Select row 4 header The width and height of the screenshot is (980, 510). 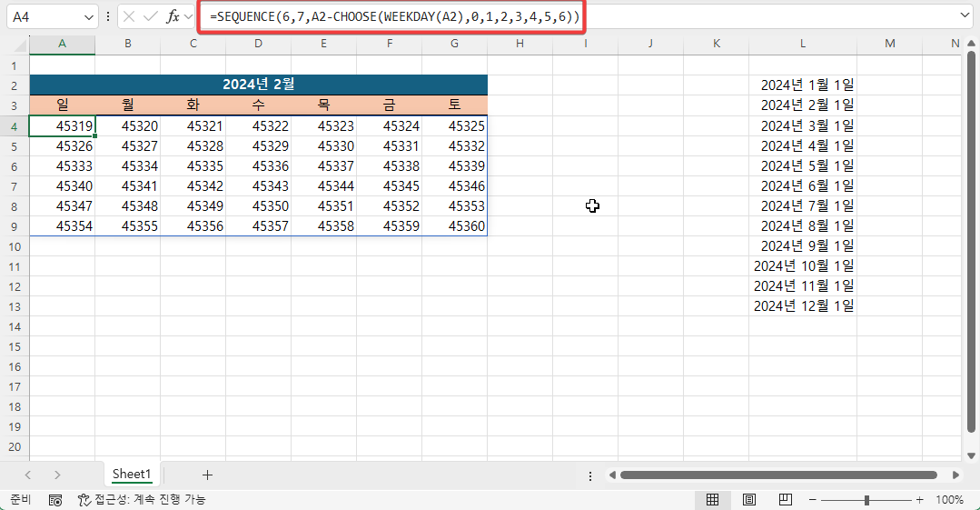15,126
